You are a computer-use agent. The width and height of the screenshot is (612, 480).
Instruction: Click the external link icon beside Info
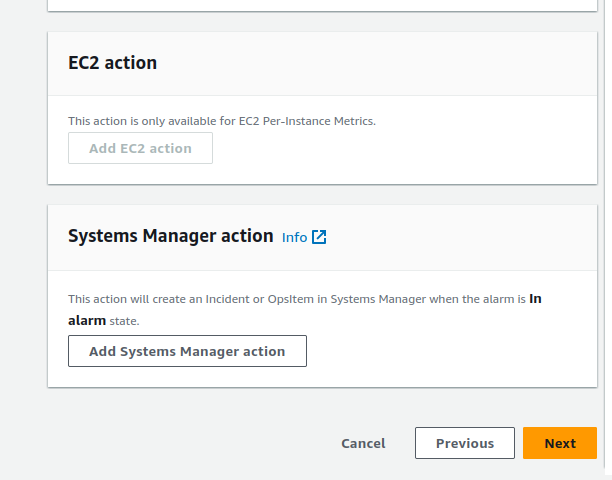click(319, 237)
